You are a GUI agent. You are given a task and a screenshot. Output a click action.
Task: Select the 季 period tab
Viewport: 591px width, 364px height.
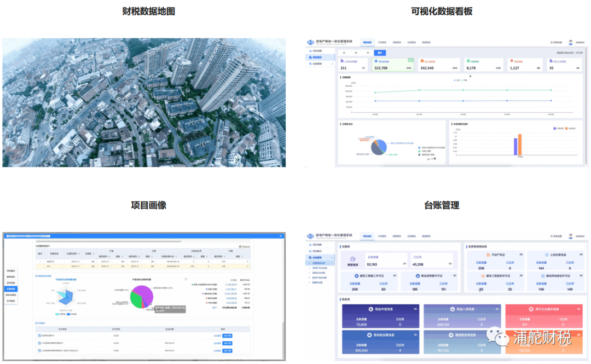click(356, 53)
